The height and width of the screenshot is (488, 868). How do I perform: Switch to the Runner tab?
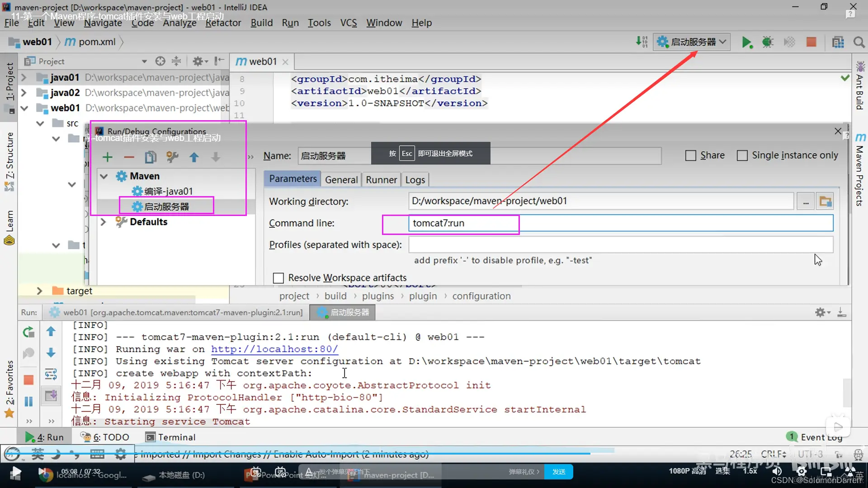[x=381, y=180]
